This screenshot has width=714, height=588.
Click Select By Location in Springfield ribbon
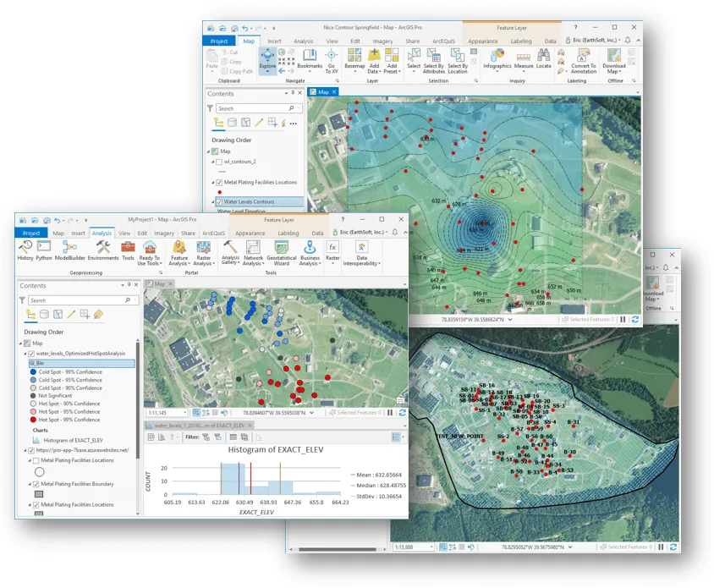(x=457, y=61)
